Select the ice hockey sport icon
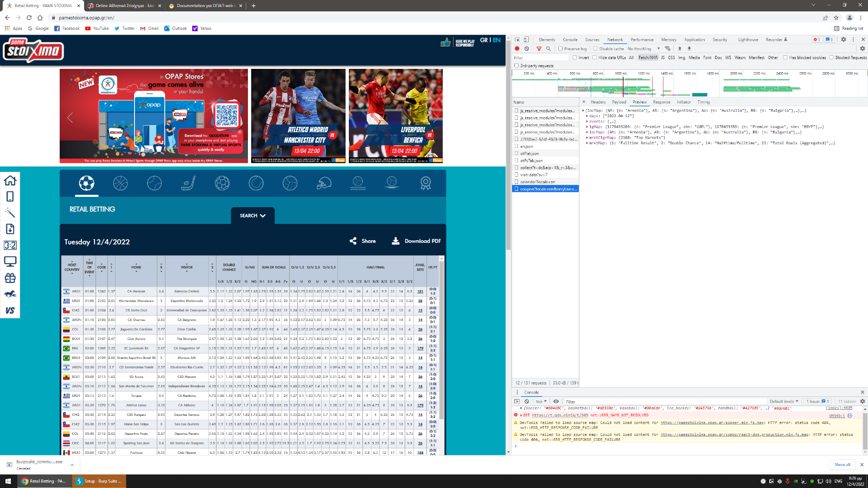The image size is (868, 488). 188,183
